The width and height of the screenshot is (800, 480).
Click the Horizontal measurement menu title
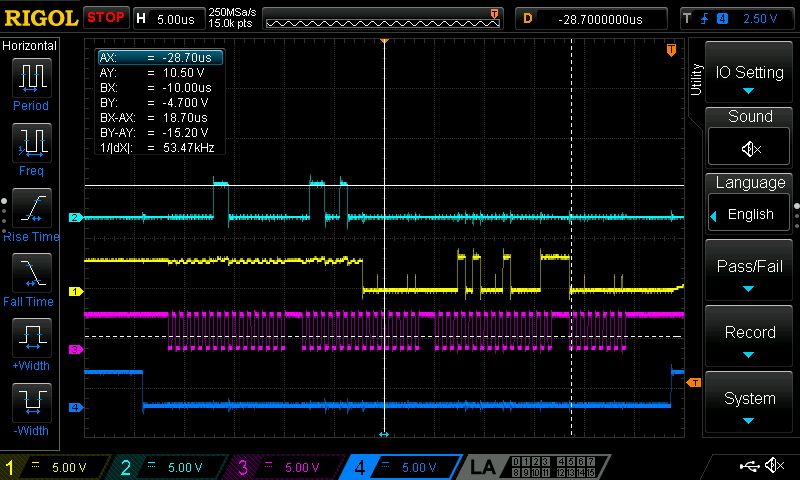pyautogui.click(x=30, y=46)
